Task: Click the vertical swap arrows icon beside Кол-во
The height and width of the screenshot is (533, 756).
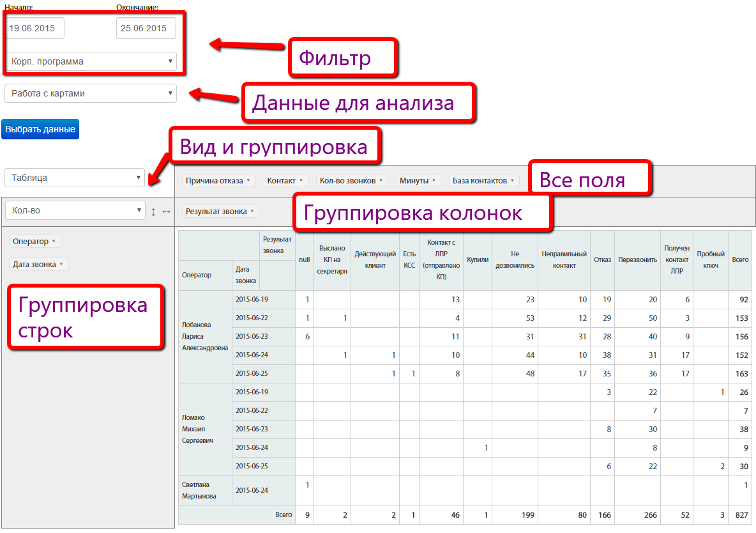Action: pos(154,210)
